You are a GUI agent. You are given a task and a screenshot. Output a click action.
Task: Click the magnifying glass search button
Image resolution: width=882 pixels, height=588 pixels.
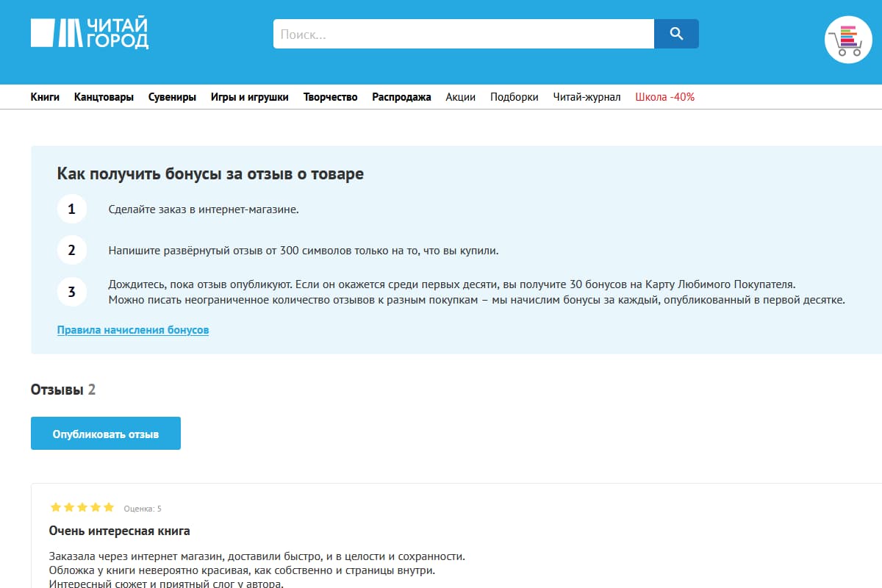click(676, 34)
